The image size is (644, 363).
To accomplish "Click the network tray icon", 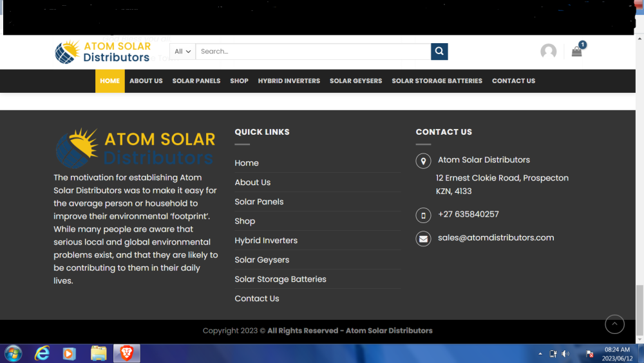I will pos(553,353).
